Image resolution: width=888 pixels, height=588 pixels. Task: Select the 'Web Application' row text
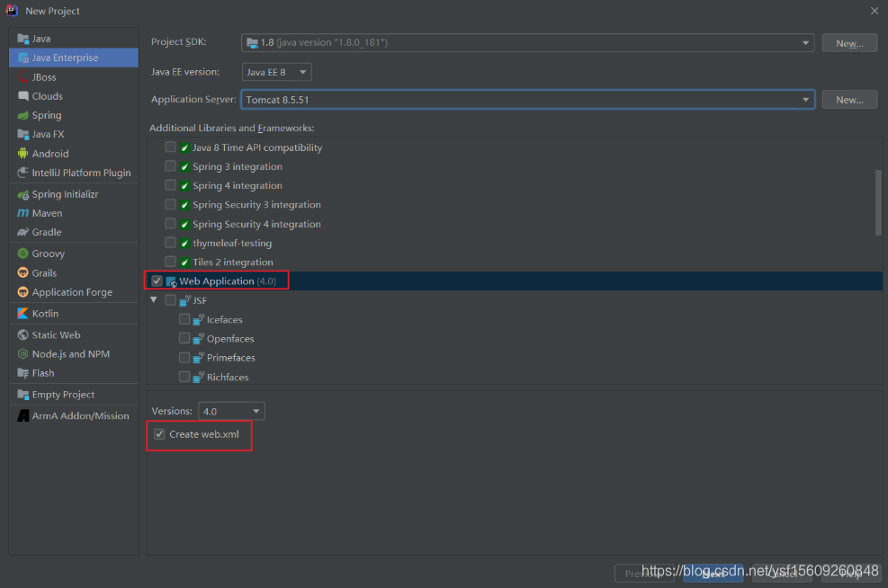click(x=216, y=281)
